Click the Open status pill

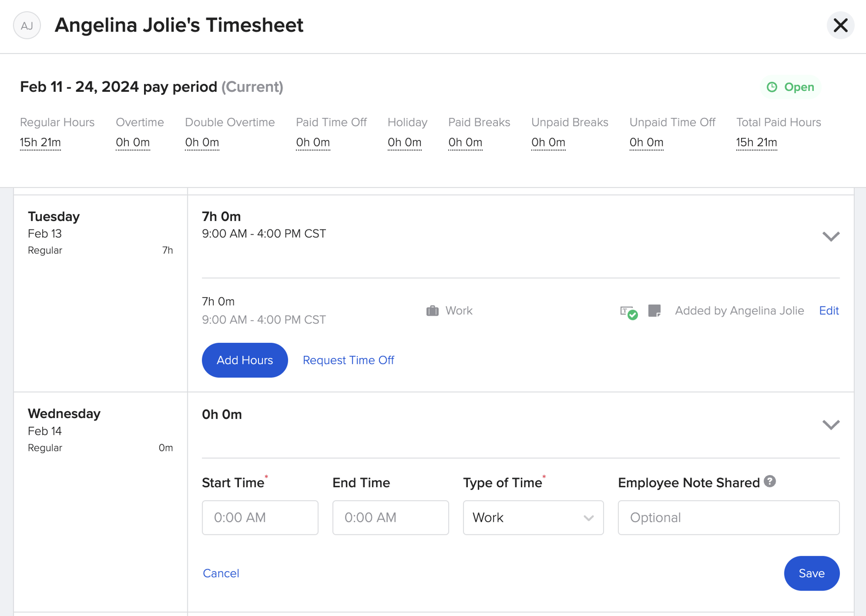(790, 87)
